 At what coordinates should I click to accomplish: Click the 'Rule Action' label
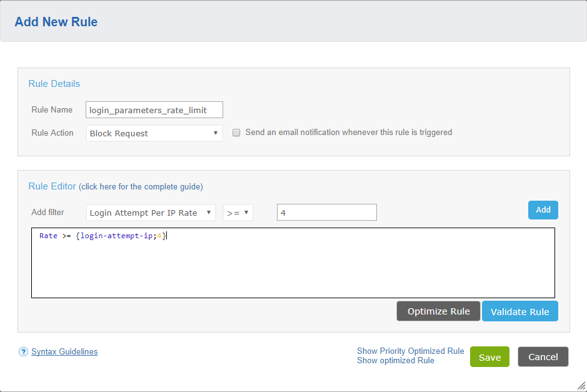tap(53, 133)
